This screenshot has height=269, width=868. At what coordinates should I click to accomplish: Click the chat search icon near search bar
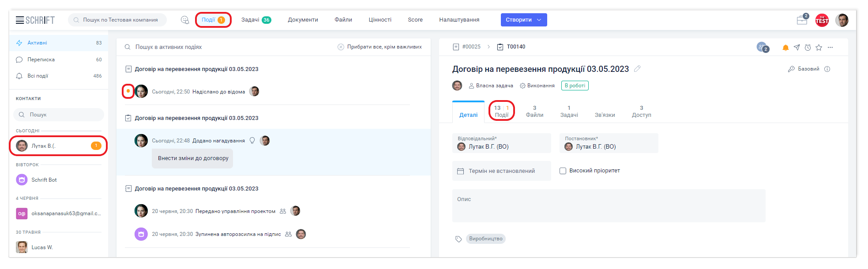point(185,20)
